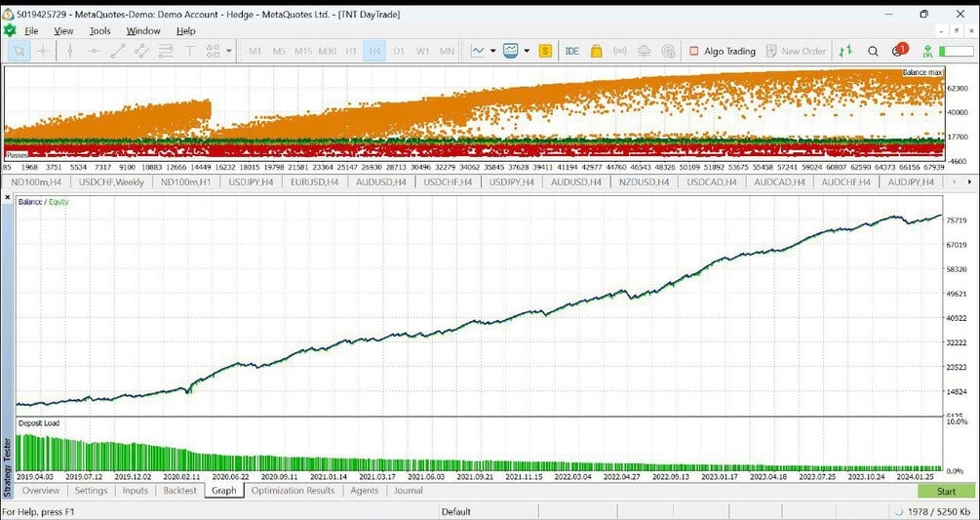Click the gold dollar trading icon
Screen dimensions: 980x520
[546, 52]
